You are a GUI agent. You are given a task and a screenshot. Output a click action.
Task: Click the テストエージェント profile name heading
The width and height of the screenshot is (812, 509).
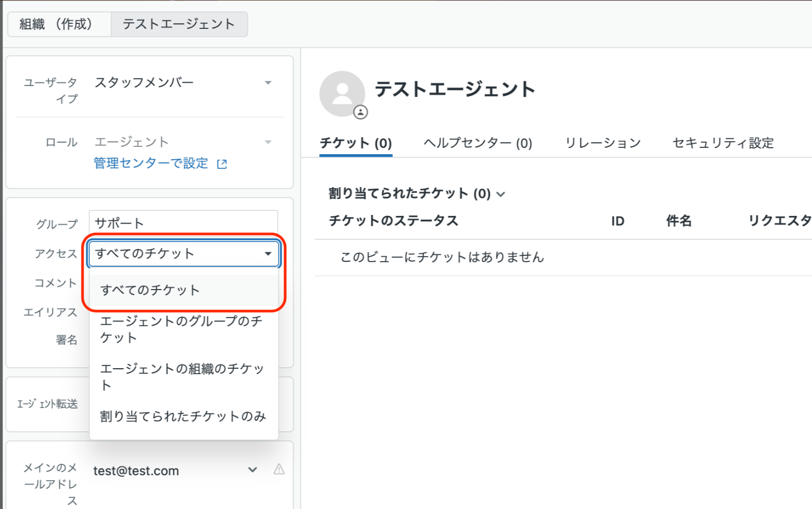455,89
